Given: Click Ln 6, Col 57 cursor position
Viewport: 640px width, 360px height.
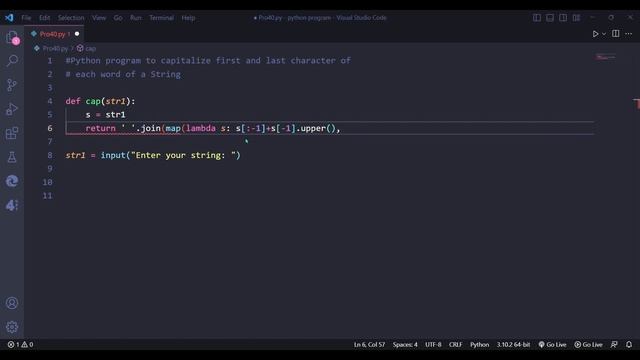Looking at the screenshot, I should pyautogui.click(x=369, y=344).
